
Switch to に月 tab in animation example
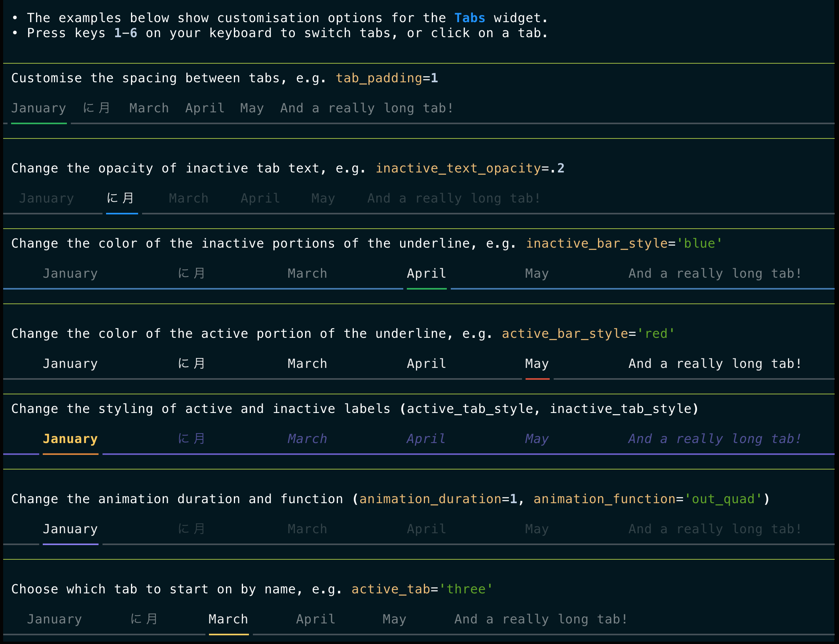pyautogui.click(x=192, y=529)
